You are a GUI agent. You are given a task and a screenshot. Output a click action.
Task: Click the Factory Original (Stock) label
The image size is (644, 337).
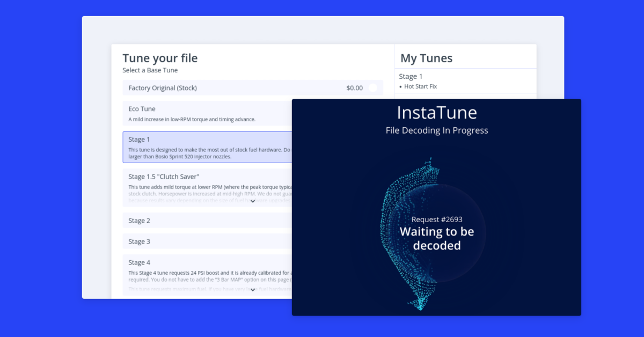point(163,88)
